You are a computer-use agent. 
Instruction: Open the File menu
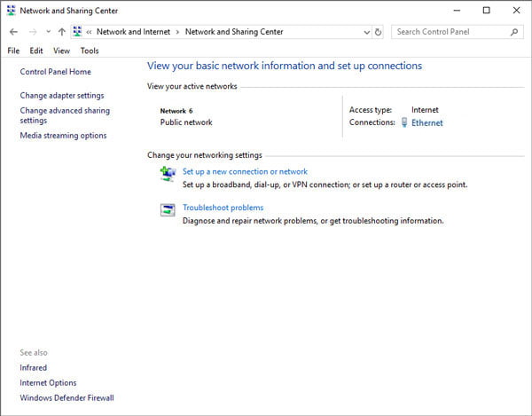point(13,51)
